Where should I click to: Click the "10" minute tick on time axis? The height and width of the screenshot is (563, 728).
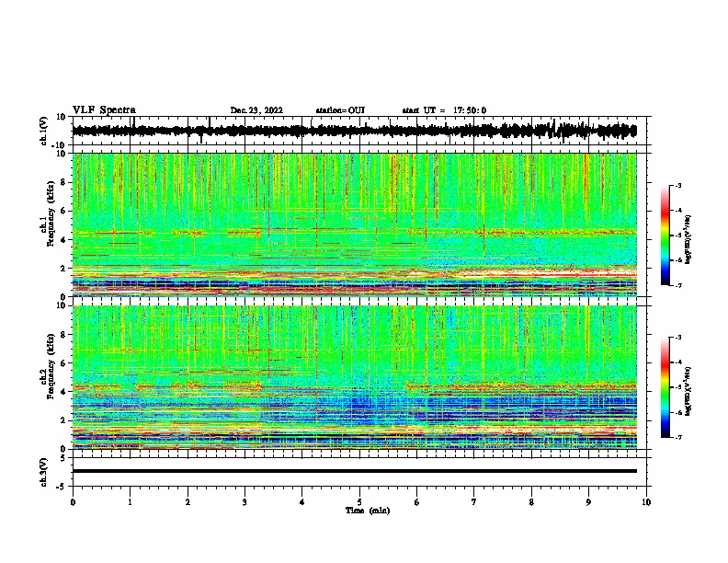point(646,502)
